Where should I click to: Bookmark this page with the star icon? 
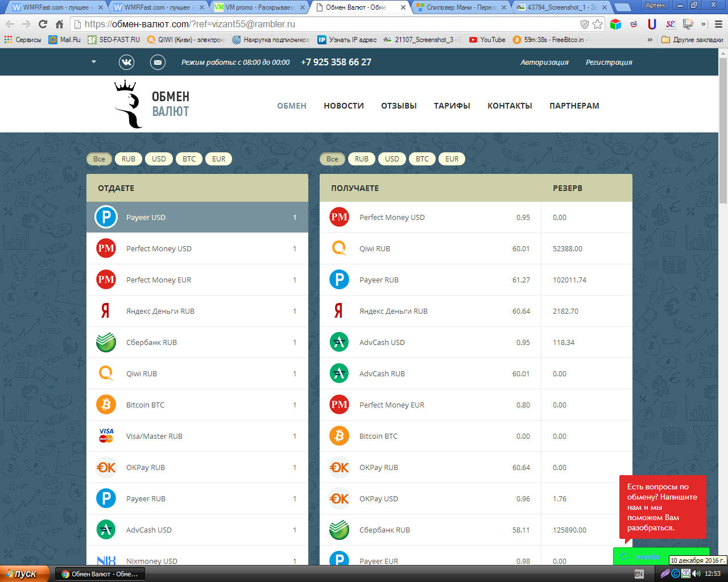click(x=597, y=24)
